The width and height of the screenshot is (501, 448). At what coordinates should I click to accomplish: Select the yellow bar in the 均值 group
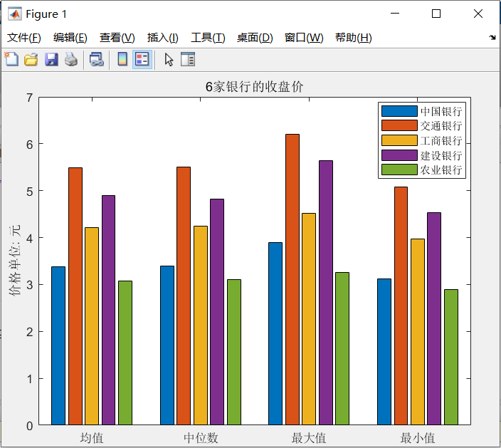[x=92, y=326]
